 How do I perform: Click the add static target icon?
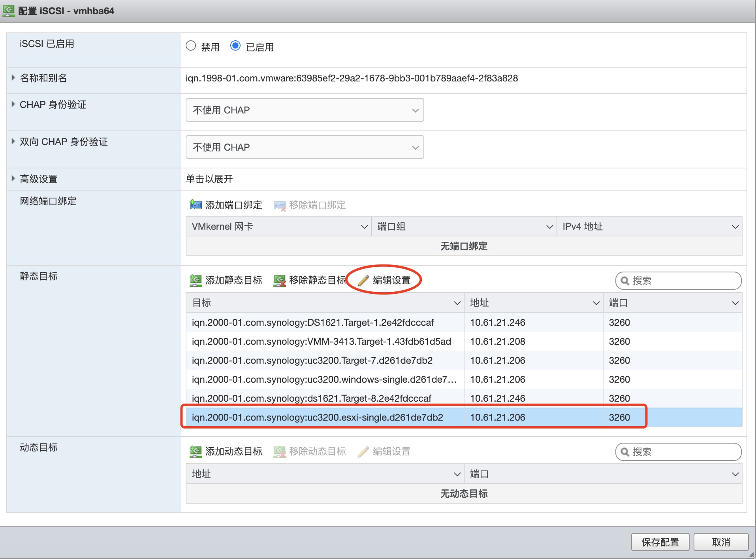[196, 280]
